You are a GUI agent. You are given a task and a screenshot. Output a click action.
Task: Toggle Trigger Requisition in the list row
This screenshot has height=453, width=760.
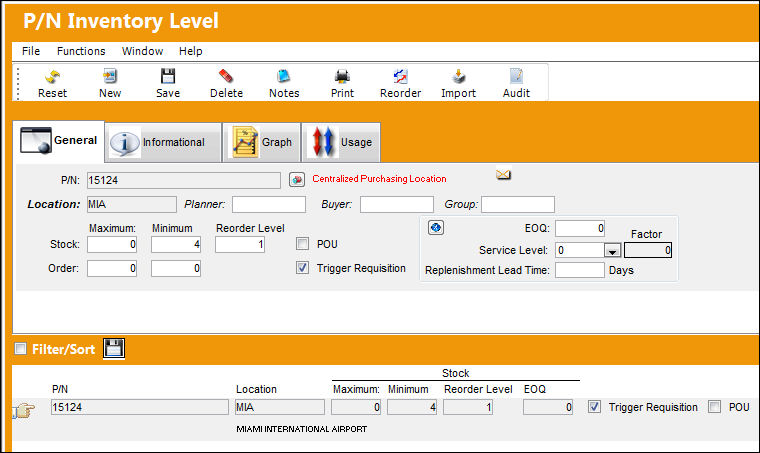(594, 406)
